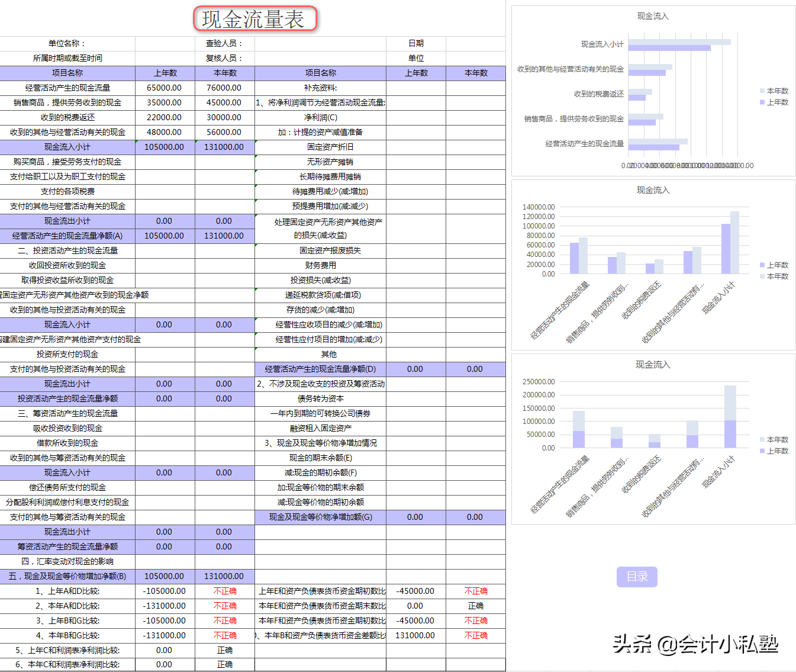Select the 四，汇率变动对现金的影响 cell

pos(67,561)
